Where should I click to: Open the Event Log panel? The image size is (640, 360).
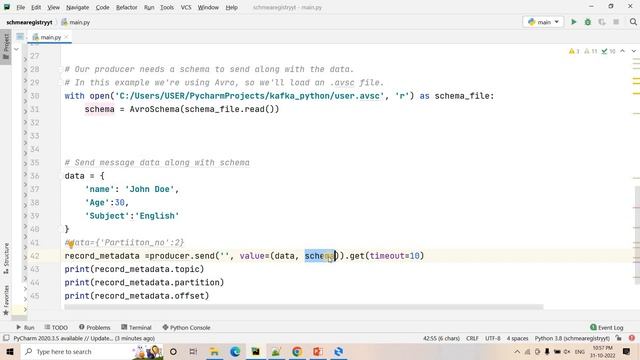607,327
